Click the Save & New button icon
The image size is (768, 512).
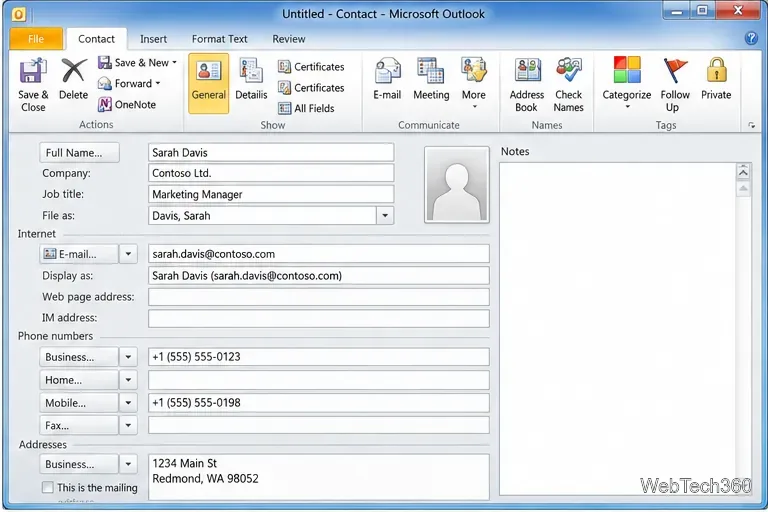[x=104, y=62]
